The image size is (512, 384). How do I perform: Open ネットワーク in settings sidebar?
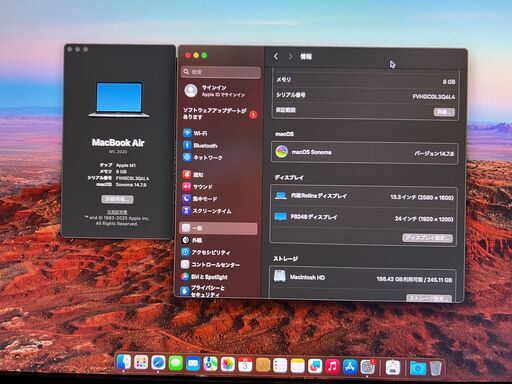coord(219,157)
